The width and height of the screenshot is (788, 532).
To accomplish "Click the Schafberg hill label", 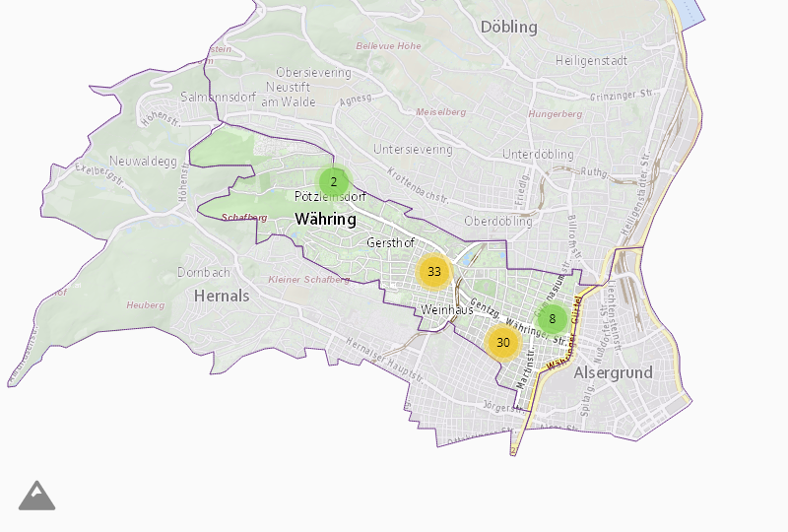I will click(x=244, y=217).
